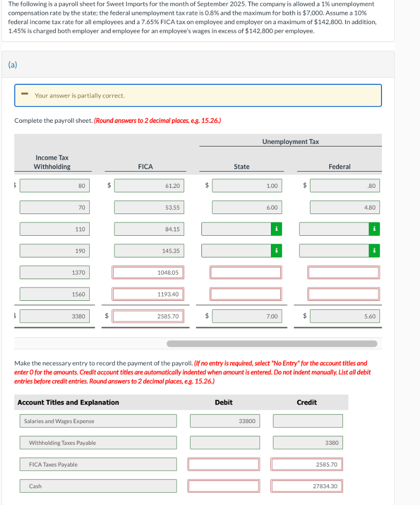
Task: Select the empty State field in the 190 row
Action: [x=236, y=251]
